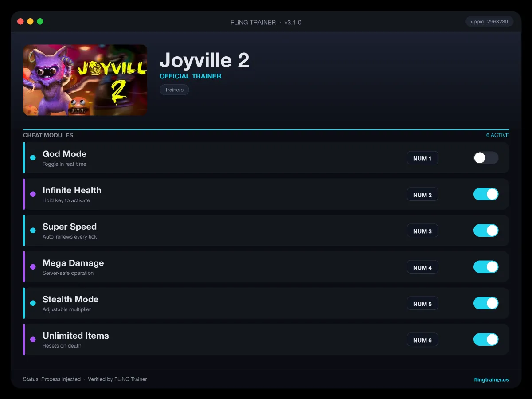Click the Stealth Mode cyan dot
Image resolution: width=532 pixels, height=399 pixels.
pyautogui.click(x=33, y=303)
